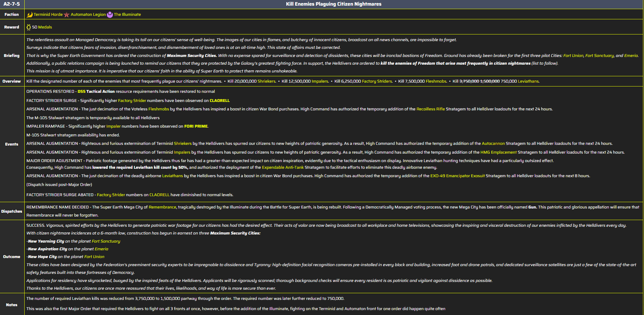Click the A2-7-5 order code cell

point(12,4)
